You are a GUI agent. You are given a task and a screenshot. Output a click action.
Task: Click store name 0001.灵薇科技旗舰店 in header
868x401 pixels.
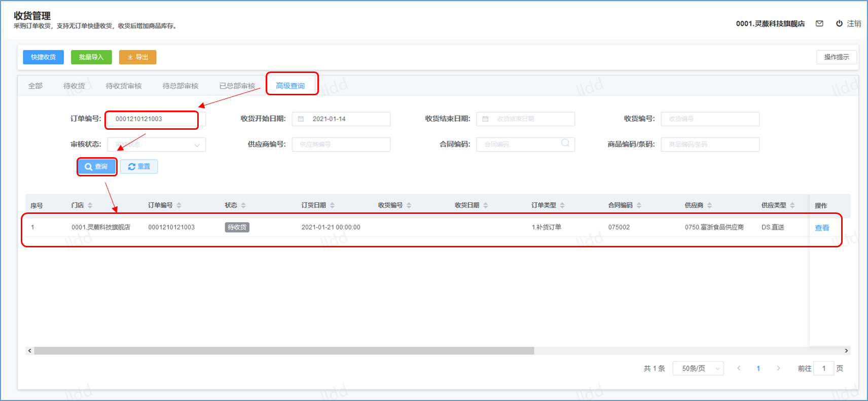click(770, 23)
